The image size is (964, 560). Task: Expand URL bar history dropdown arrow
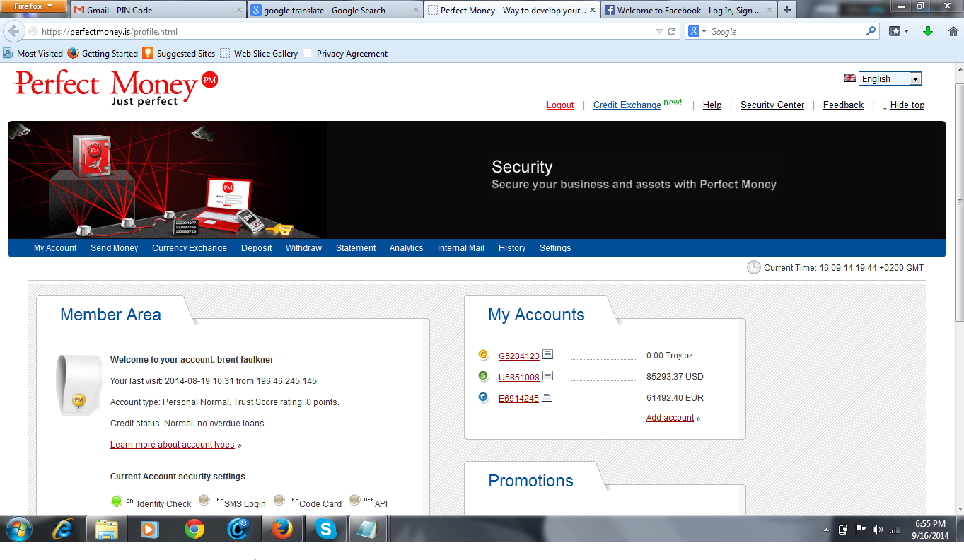(658, 32)
